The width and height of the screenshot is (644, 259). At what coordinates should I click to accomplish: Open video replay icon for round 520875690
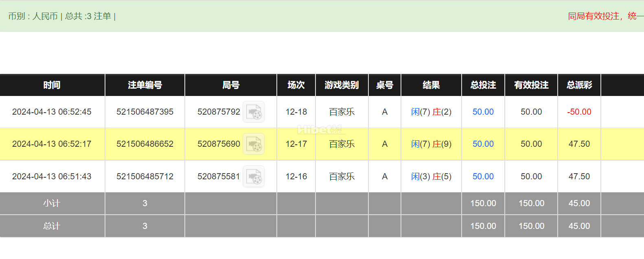point(254,144)
